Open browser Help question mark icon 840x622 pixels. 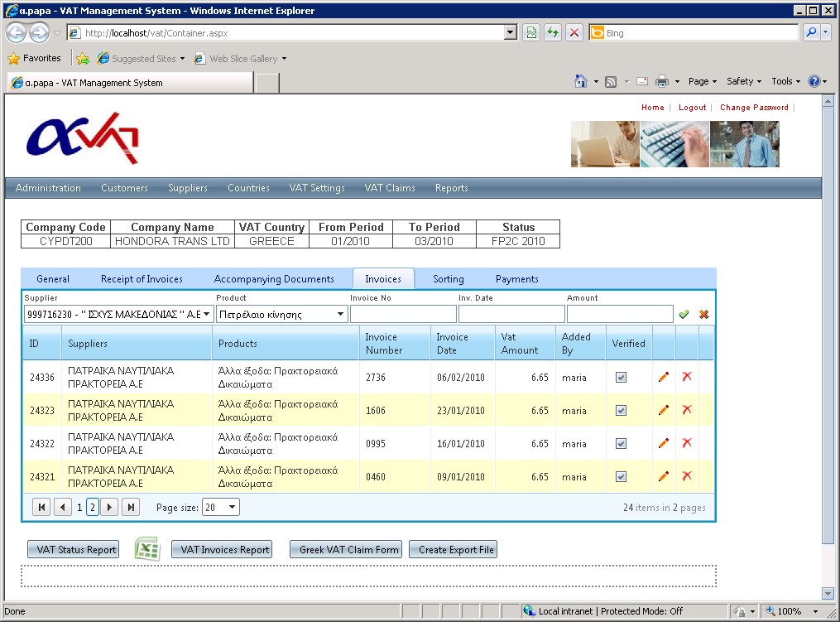[814, 81]
